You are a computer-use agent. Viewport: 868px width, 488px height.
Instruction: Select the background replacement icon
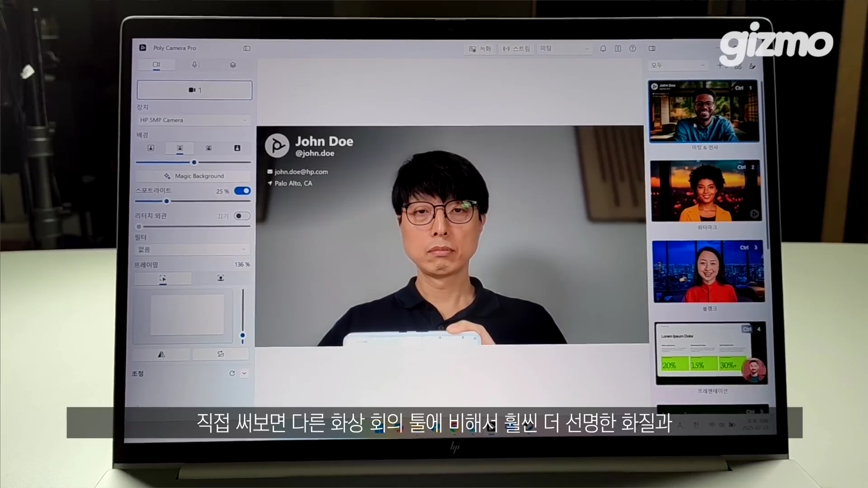(x=237, y=148)
